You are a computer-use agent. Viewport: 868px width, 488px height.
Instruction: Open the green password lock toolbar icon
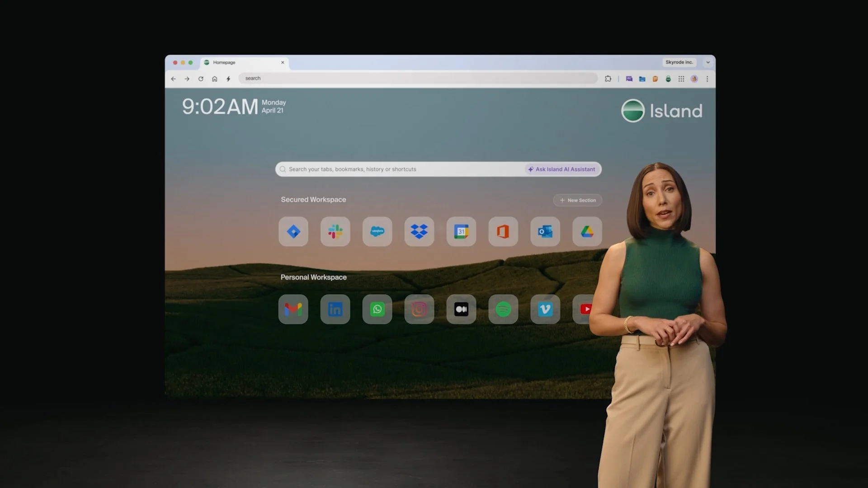668,79
